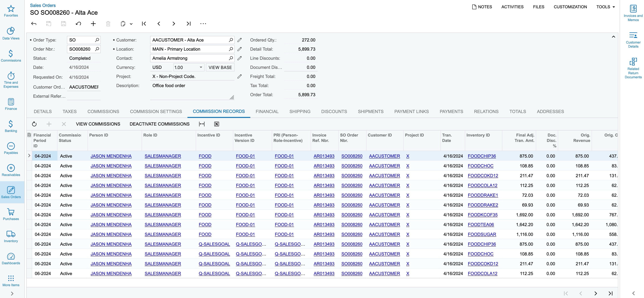Open the Banking workspace
Image resolution: width=644 pixels, height=298 pixels.
point(11,126)
